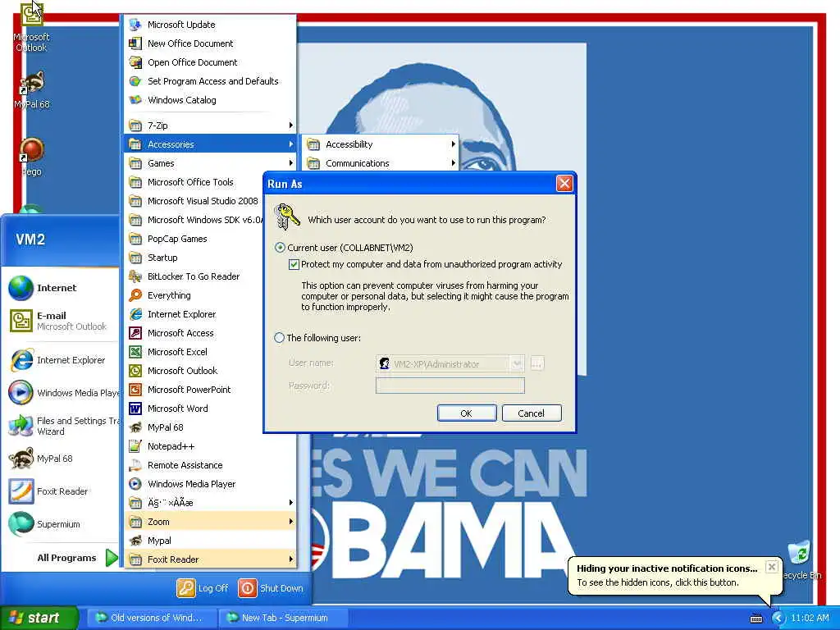Expand the Accessibility submenu
The width and height of the screenshot is (840, 630).
381,144
